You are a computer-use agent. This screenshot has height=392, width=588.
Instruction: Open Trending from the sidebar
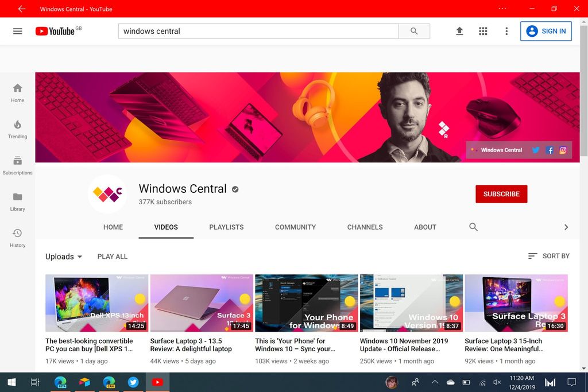pyautogui.click(x=17, y=129)
